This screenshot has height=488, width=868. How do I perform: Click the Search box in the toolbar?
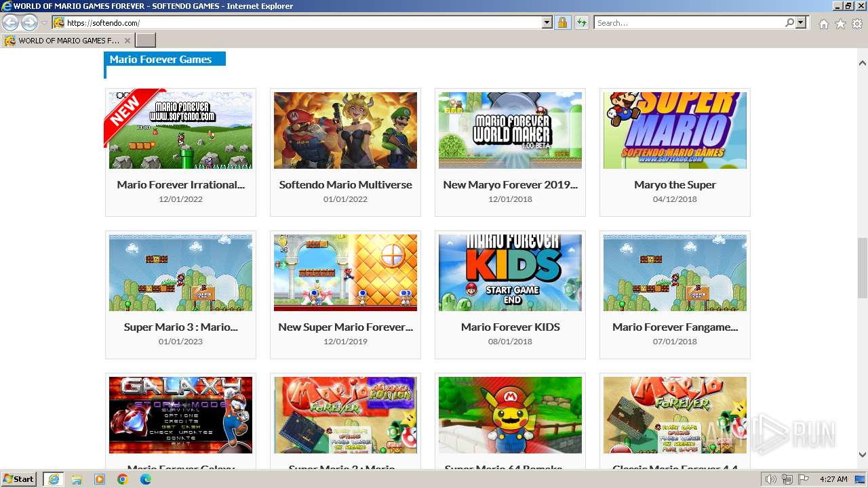pyautogui.click(x=688, y=22)
